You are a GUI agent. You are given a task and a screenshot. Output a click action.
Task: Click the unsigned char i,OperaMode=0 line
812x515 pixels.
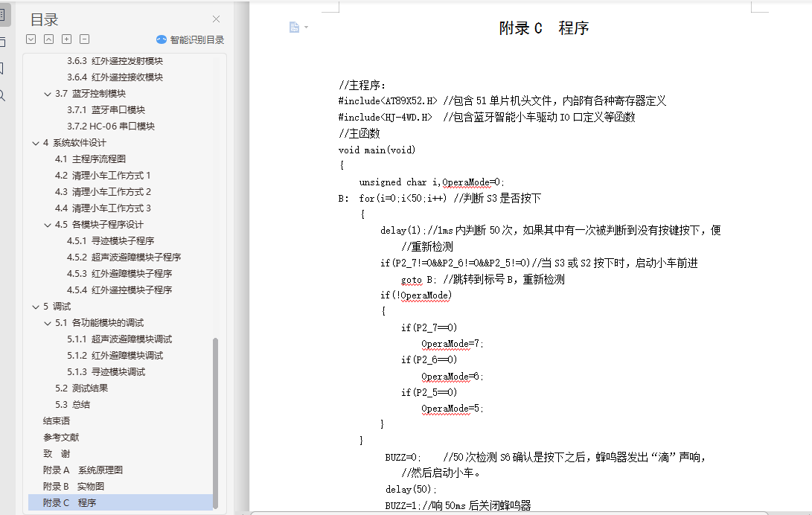click(432, 182)
